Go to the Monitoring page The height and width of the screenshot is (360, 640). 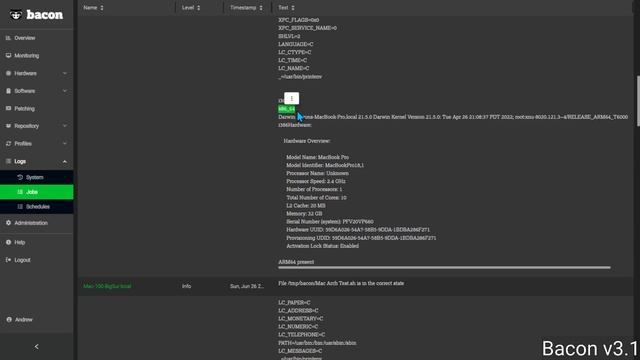pyautogui.click(x=27, y=56)
